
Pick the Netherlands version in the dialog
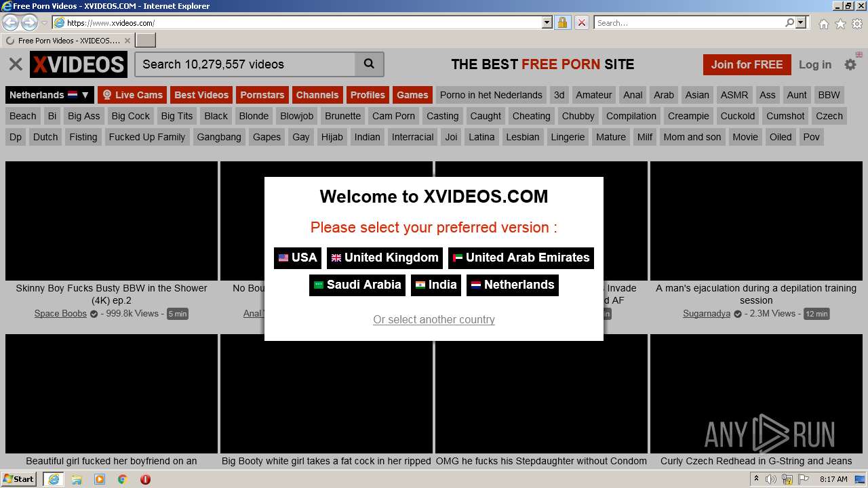[x=513, y=285]
